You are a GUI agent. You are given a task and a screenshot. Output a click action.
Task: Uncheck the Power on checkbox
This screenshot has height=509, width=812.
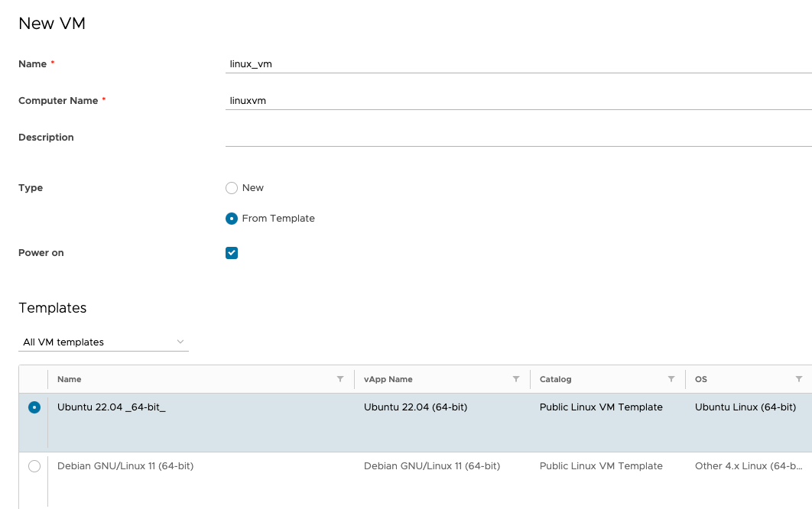(x=232, y=253)
